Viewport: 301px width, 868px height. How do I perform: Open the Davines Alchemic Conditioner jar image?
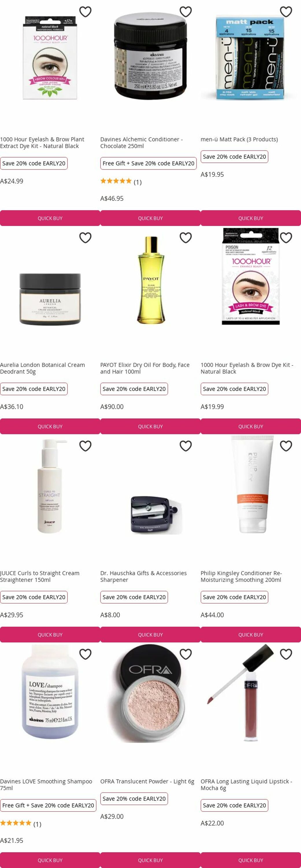coord(150,56)
